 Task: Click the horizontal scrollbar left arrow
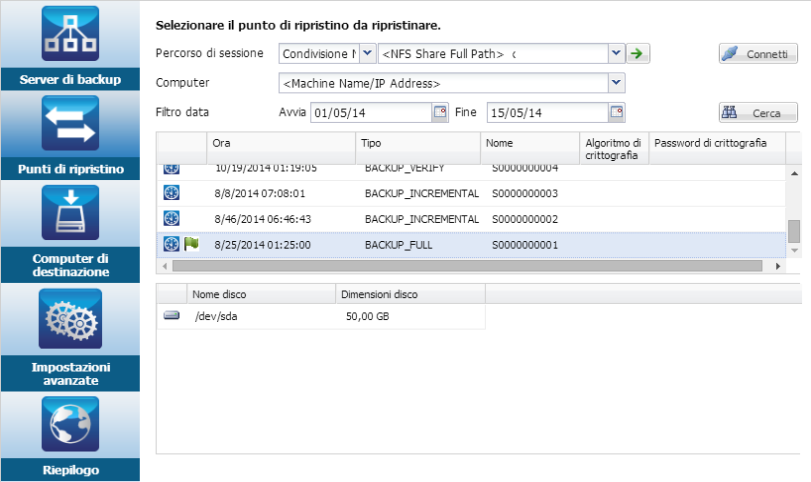coord(164,266)
